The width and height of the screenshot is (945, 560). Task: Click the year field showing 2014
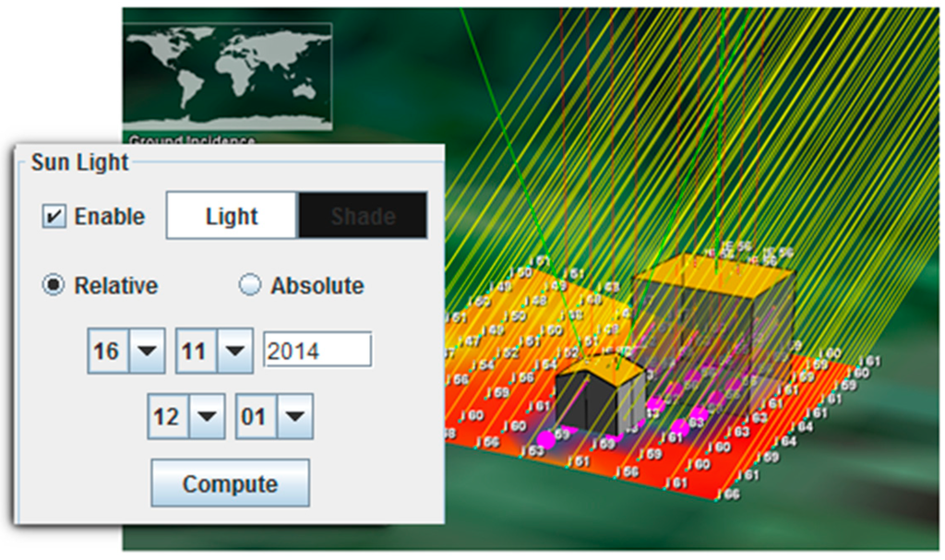tap(317, 351)
